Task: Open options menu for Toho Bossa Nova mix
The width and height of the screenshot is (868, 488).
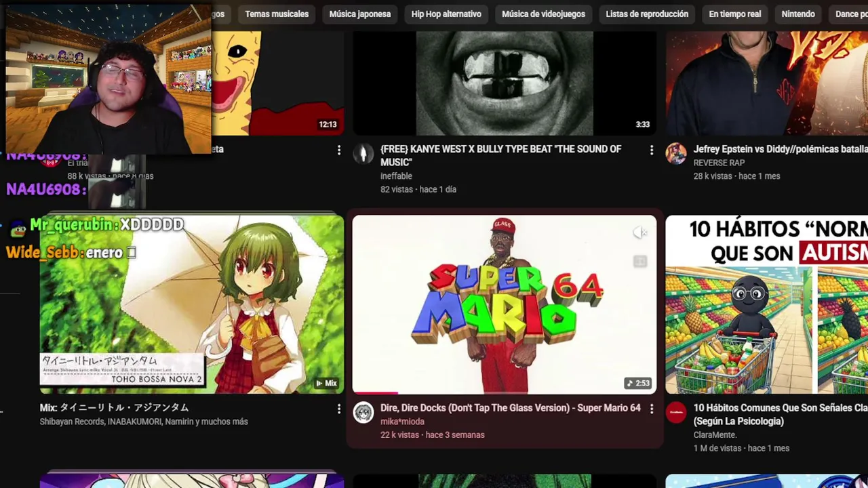Action: pos(339,409)
